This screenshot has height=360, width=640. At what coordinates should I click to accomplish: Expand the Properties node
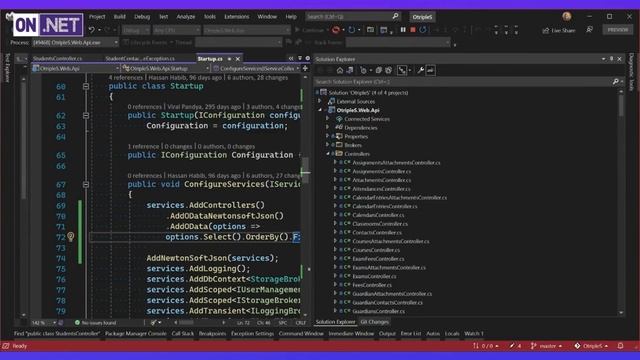[328, 136]
